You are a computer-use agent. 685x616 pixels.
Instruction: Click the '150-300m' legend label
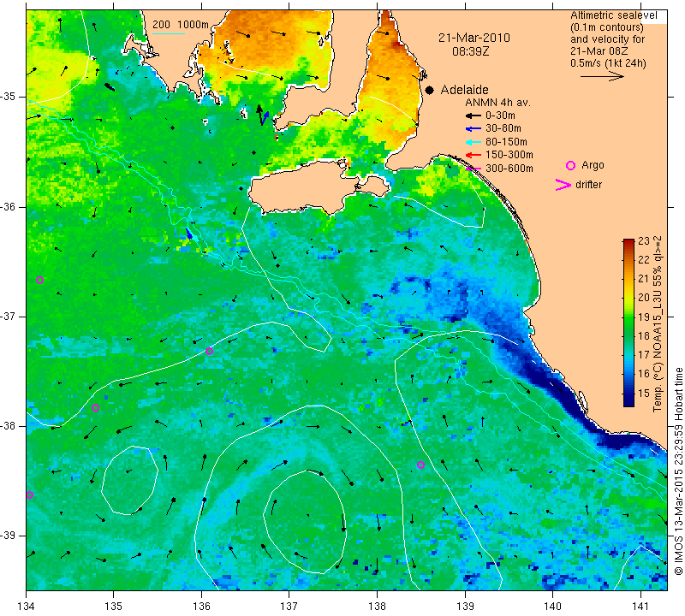coord(509,155)
